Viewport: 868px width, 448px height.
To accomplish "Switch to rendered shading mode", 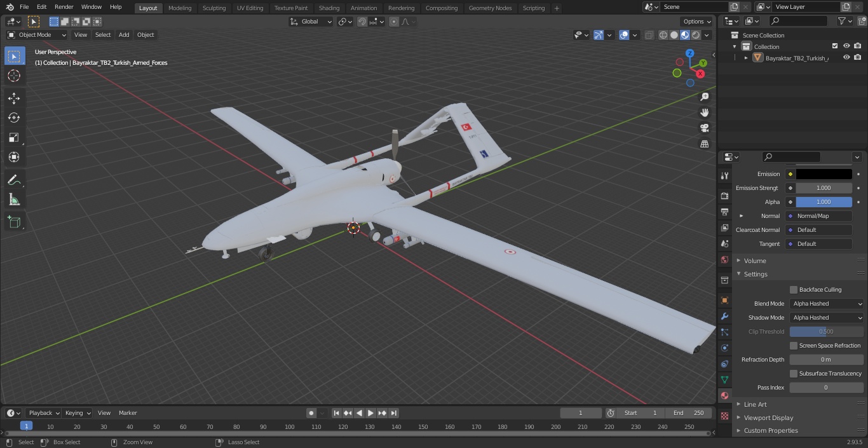I will (x=696, y=35).
